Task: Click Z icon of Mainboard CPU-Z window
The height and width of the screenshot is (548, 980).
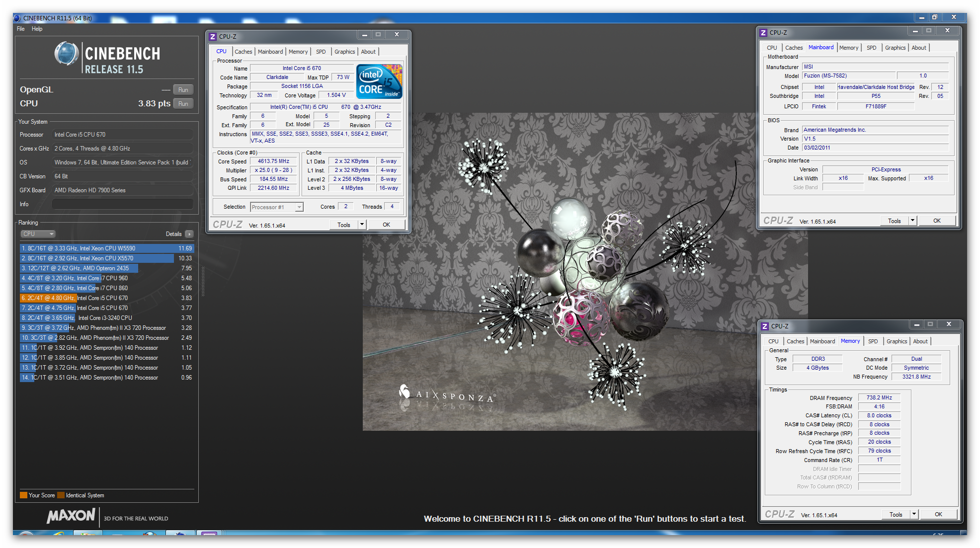Action: pos(763,32)
